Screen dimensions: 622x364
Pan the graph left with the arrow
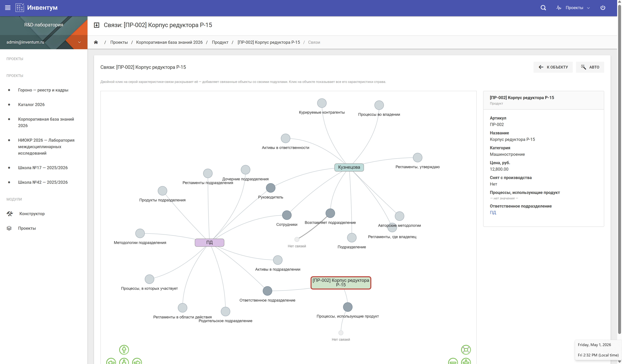point(111,362)
